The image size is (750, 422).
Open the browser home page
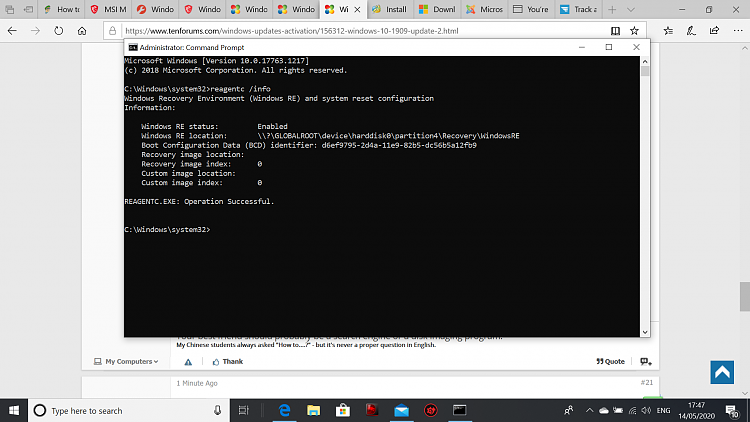(82, 31)
